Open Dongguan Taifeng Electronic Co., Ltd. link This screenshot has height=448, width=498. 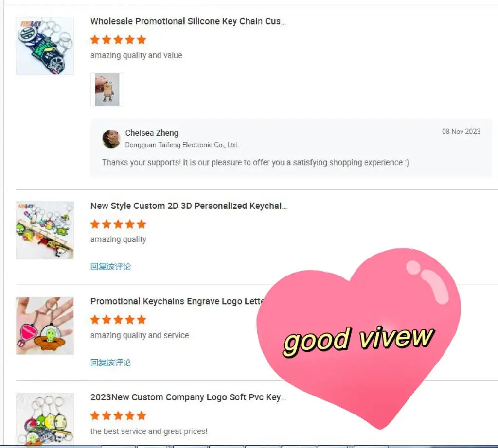[182, 145]
